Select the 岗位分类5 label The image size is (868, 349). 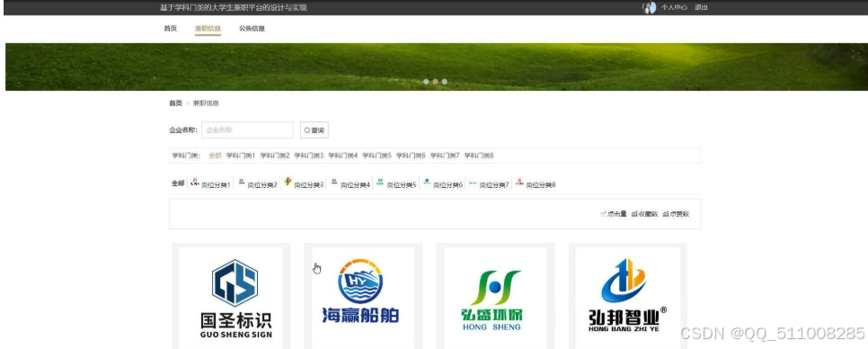(402, 185)
